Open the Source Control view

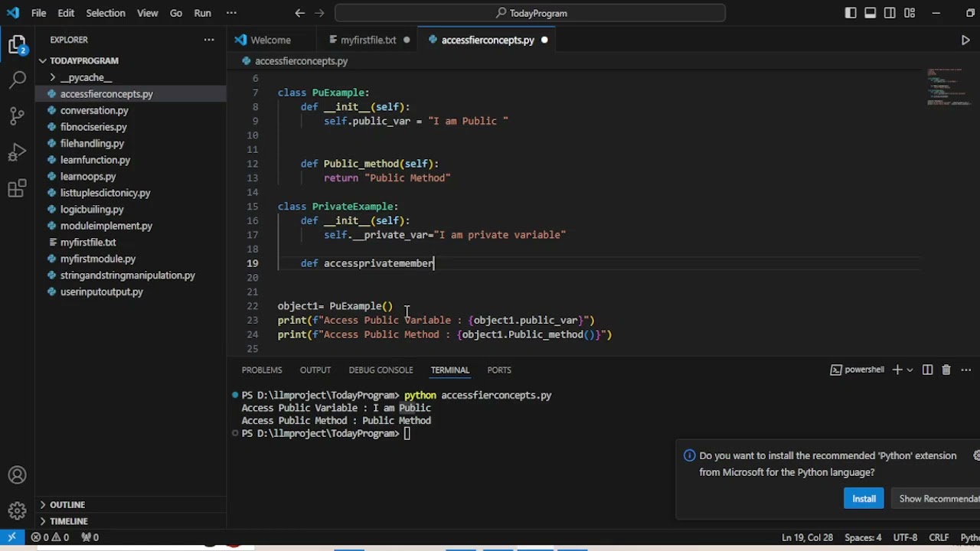tap(17, 116)
